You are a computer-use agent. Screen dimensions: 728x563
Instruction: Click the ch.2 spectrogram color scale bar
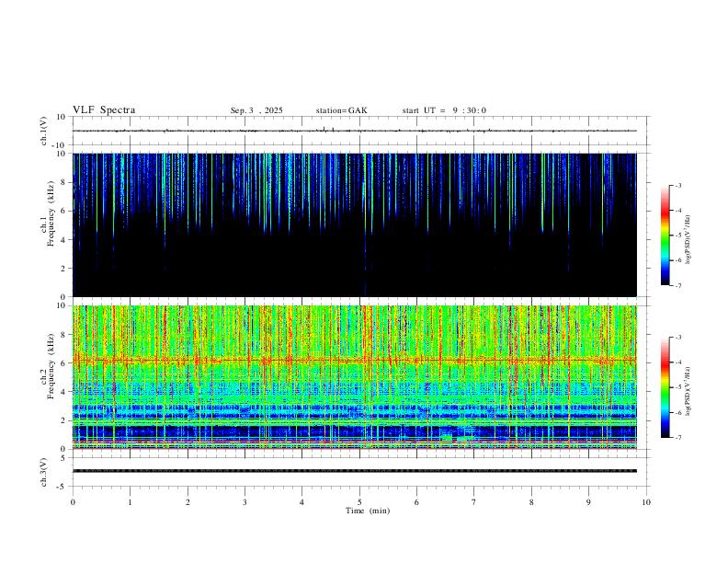[665, 387]
